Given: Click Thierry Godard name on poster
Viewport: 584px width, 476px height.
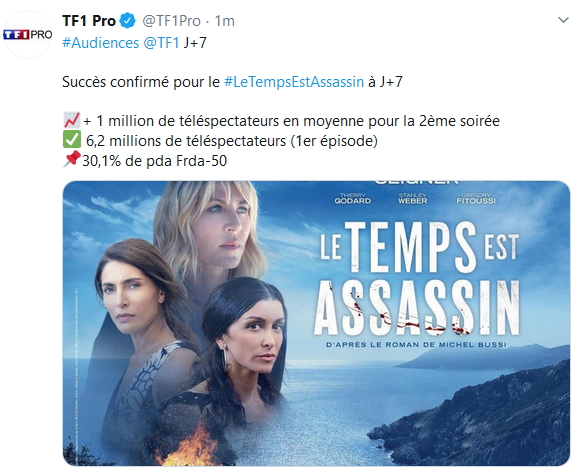Looking at the screenshot, I should (353, 199).
